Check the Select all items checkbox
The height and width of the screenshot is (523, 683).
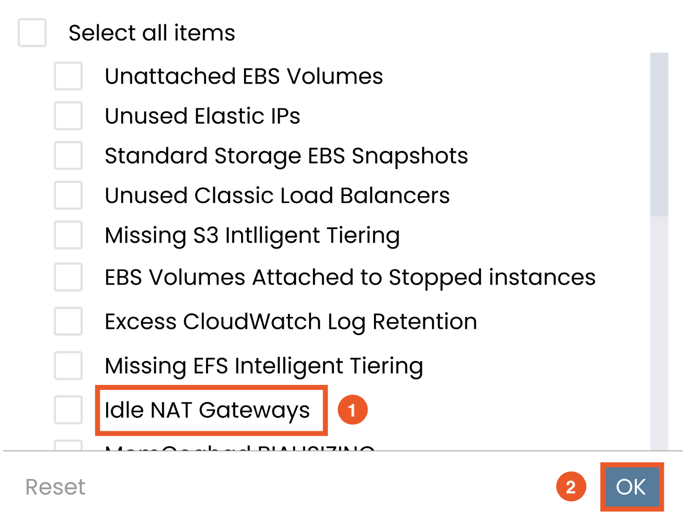[32, 32]
